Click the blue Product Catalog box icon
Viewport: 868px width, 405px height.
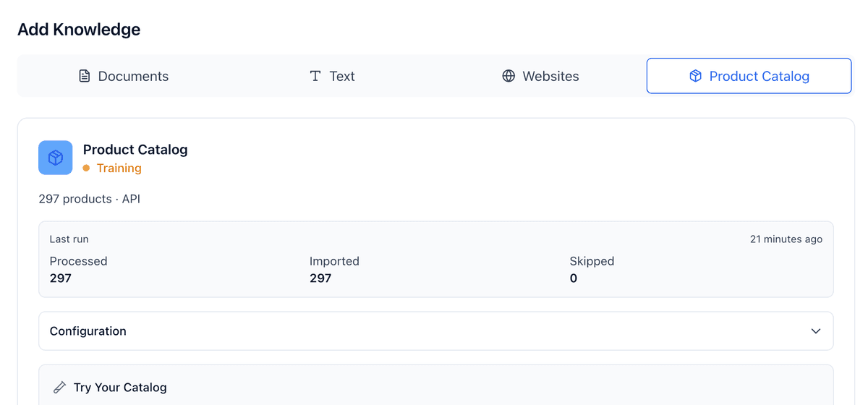pyautogui.click(x=56, y=158)
